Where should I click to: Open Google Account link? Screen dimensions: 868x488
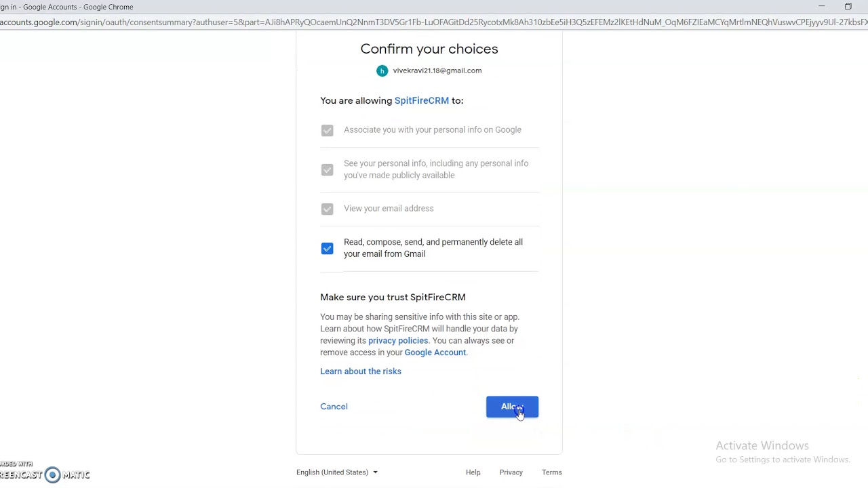[x=435, y=352]
